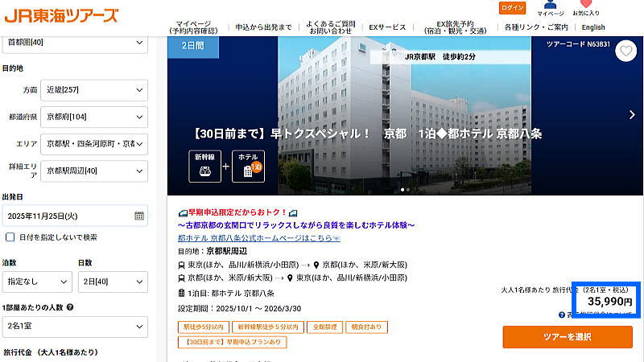Open 都ホテル 京都八条公式ホームページ link
Screen dimensions: 644x362
258,238
